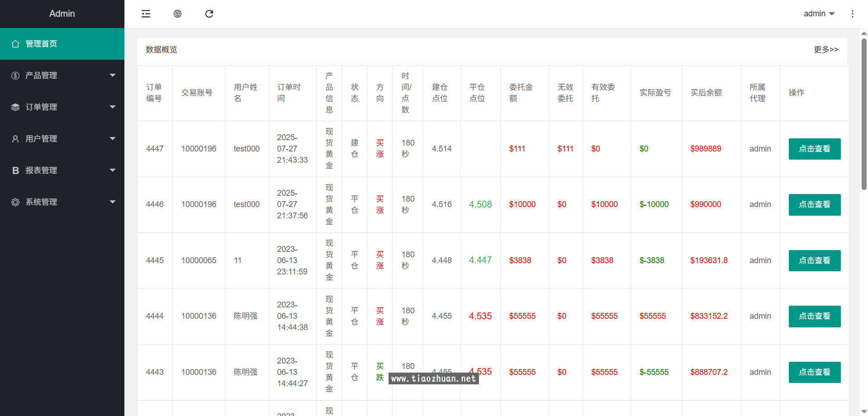Click profit value $-10000
This screenshot has height=416, width=868.
(x=654, y=204)
